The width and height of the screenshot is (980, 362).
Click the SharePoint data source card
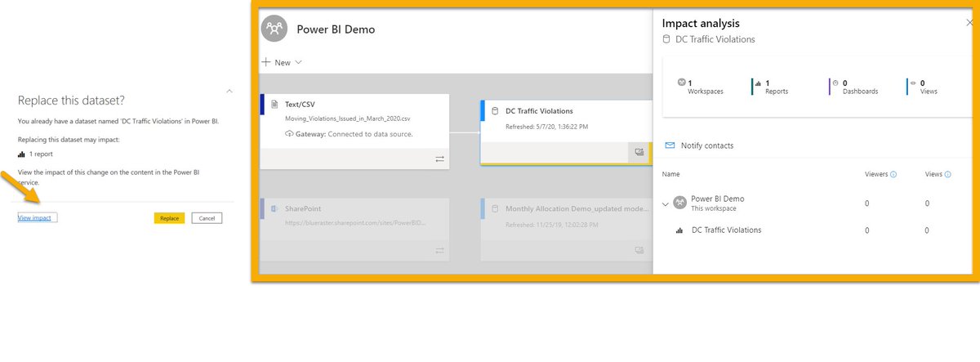(354, 230)
